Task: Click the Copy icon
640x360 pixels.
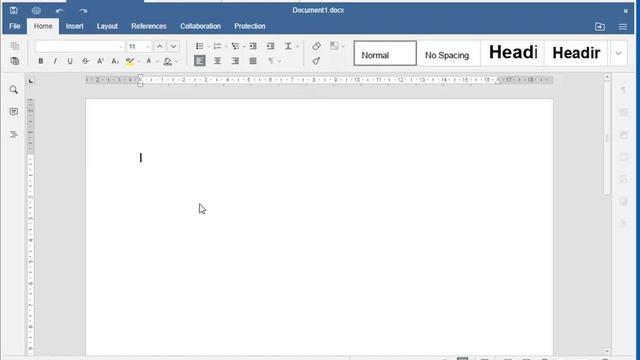Action: (15, 46)
